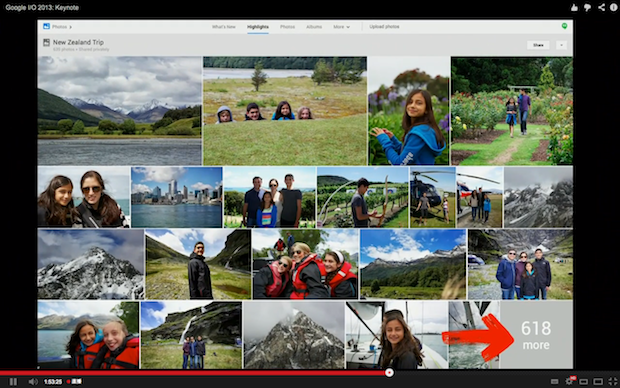Open cloudy gray mountain peak photo
Viewport: 620px width, 388px height.
point(294,335)
